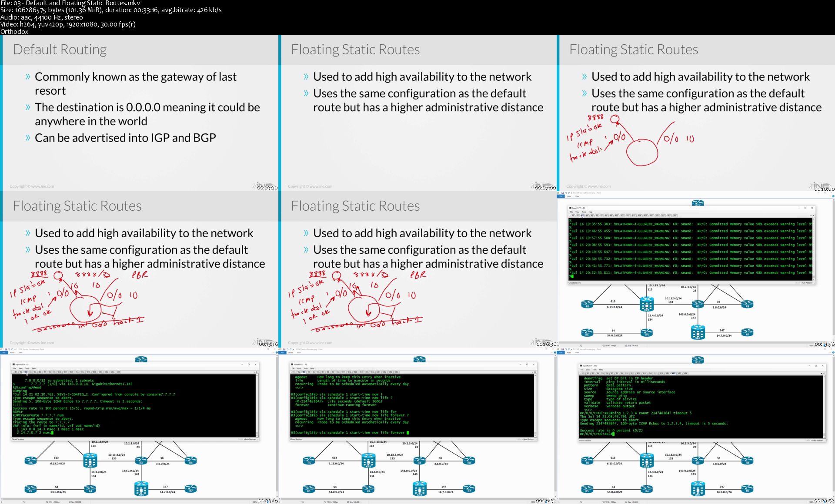Select the R6 router in the 00:23:16 frame
The height and width of the screenshot is (504, 835).
pos(30,461)
